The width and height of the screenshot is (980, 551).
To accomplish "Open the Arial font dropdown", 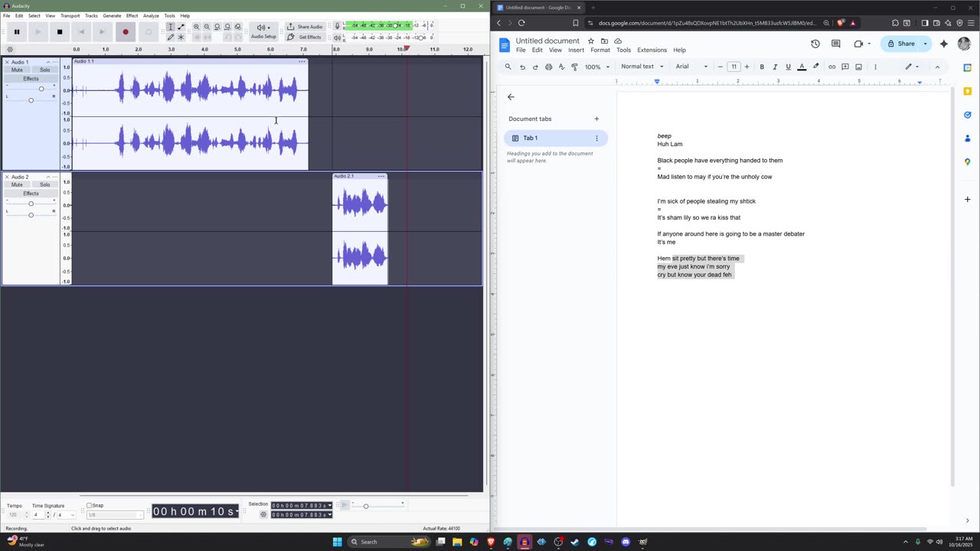I will coord(691,67).
